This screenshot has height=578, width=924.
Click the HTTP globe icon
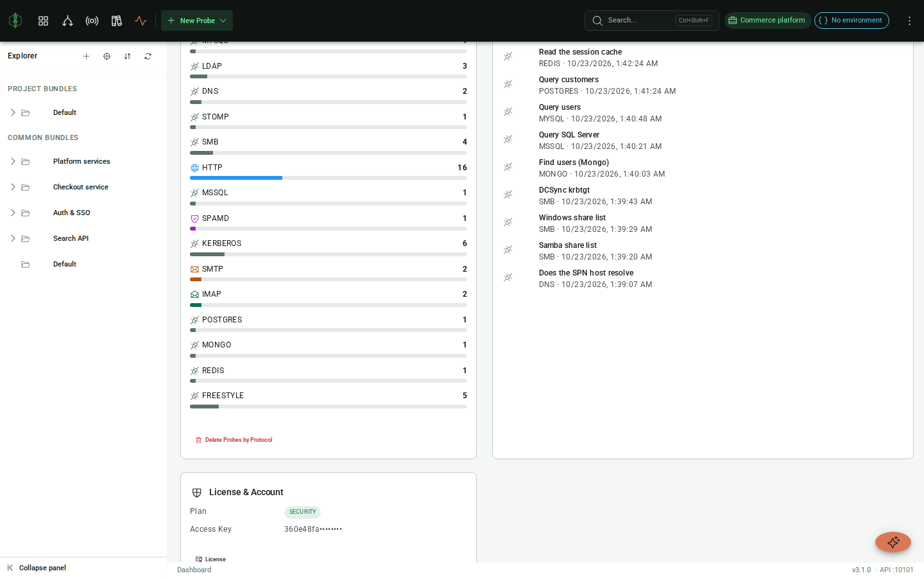[x=194, y=168]
